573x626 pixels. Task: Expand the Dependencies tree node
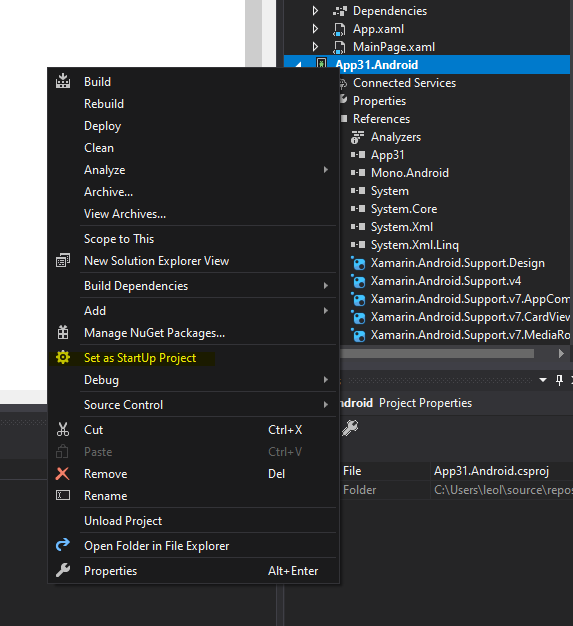[315, 11]
